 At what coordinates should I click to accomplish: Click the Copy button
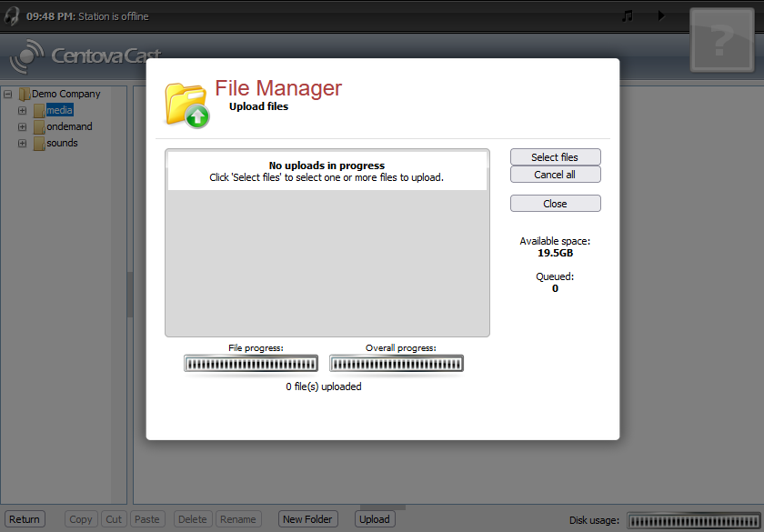(80, 519)
